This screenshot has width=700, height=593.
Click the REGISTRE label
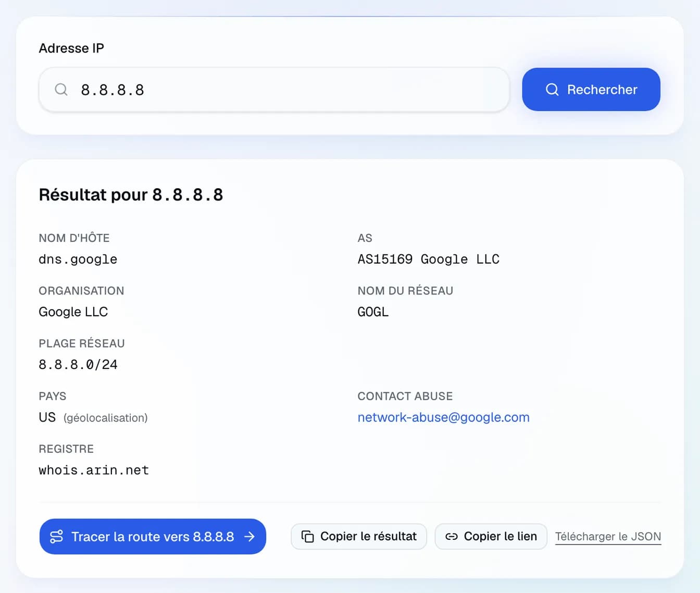pos(66,449)
